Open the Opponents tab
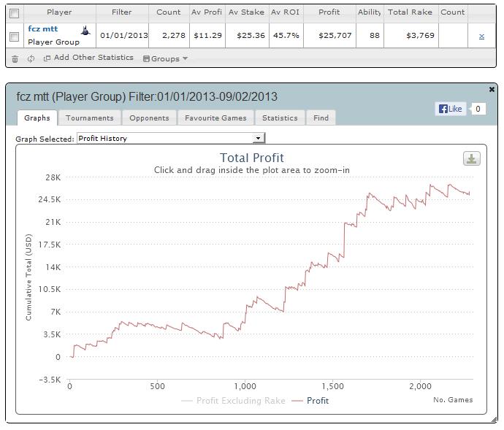504x430 pixels. 149,118
